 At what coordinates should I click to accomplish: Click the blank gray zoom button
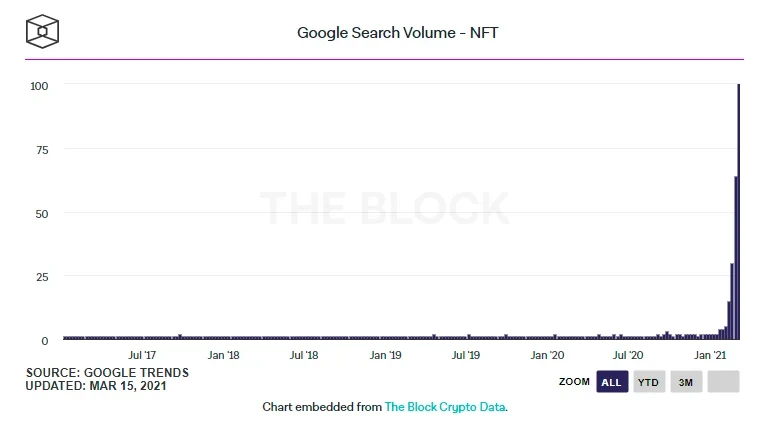click(722, 382)
